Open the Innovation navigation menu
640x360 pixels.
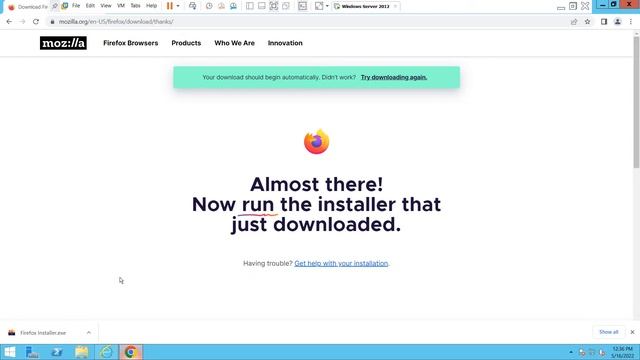click(285, 43)
